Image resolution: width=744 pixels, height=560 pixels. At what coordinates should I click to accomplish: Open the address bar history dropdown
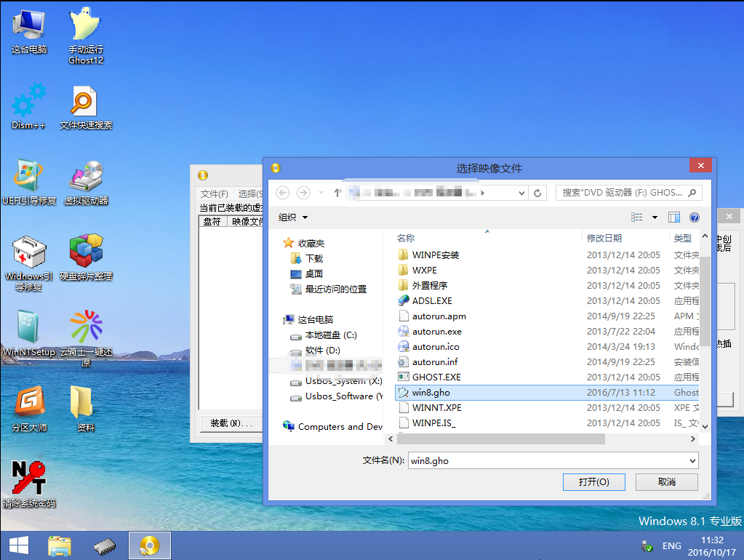[521, 193]
